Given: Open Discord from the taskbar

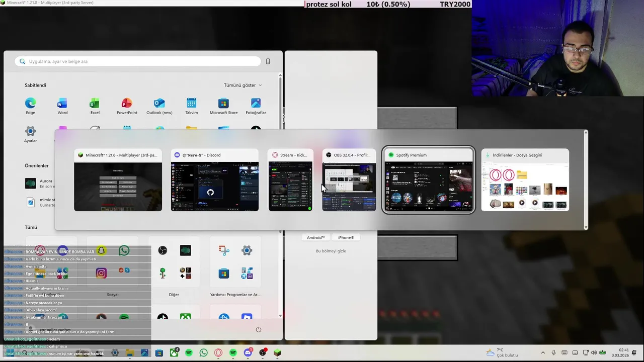Looking at the screenshot, I should pyautogui.click(x=248, y=353).
